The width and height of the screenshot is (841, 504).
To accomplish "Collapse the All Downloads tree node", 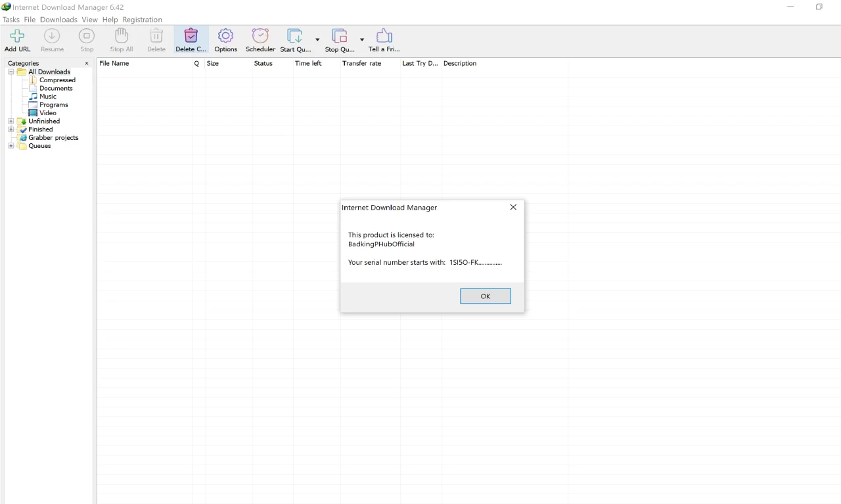I will 11,72.
